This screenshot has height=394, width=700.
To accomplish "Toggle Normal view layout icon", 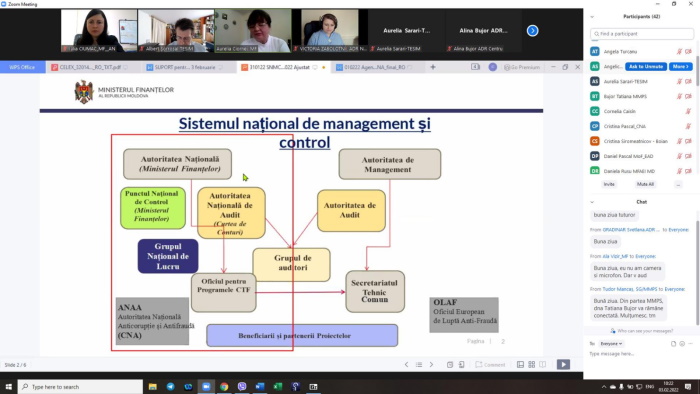I will [x=520, y=365].
